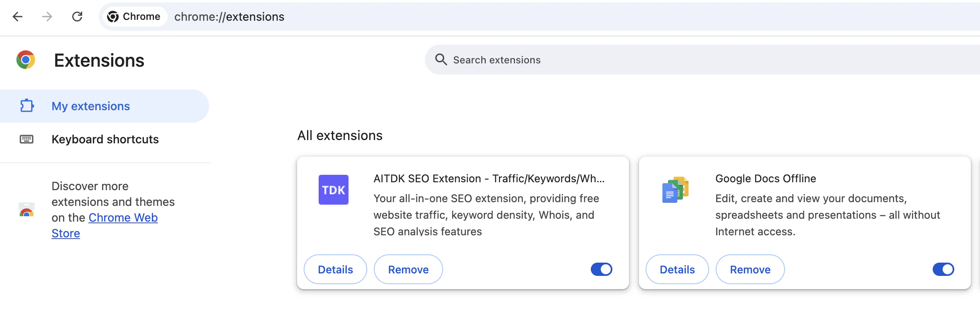This screenshot has width=980, height=314.
Task: Click the magnifier icon in search box
Action: [441, 60]
